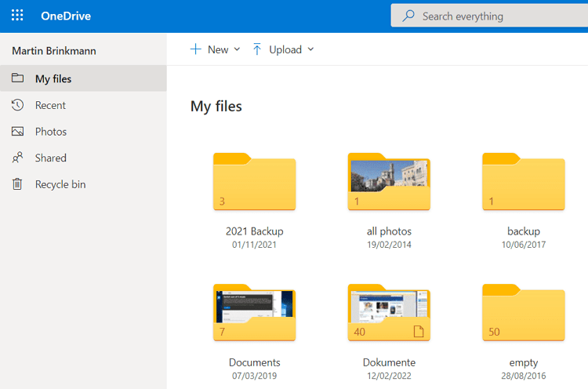This screenshot has width=588, height=389.
Task: Open the all photos folder
Action: click(389, 182)
